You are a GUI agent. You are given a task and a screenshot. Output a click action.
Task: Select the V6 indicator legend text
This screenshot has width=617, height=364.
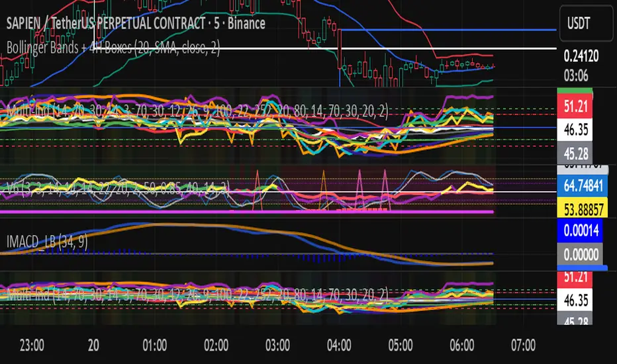pos(118,188)
